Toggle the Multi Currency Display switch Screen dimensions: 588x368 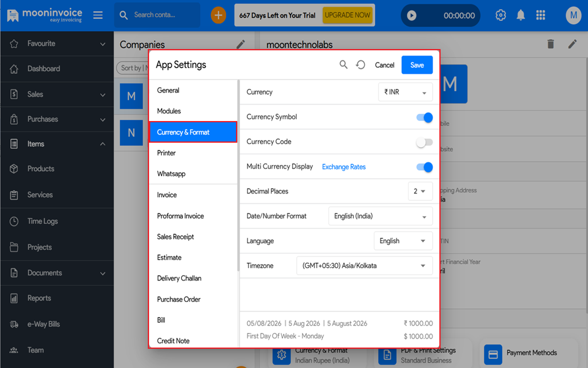pyautogui.click(x=425, y=167)
